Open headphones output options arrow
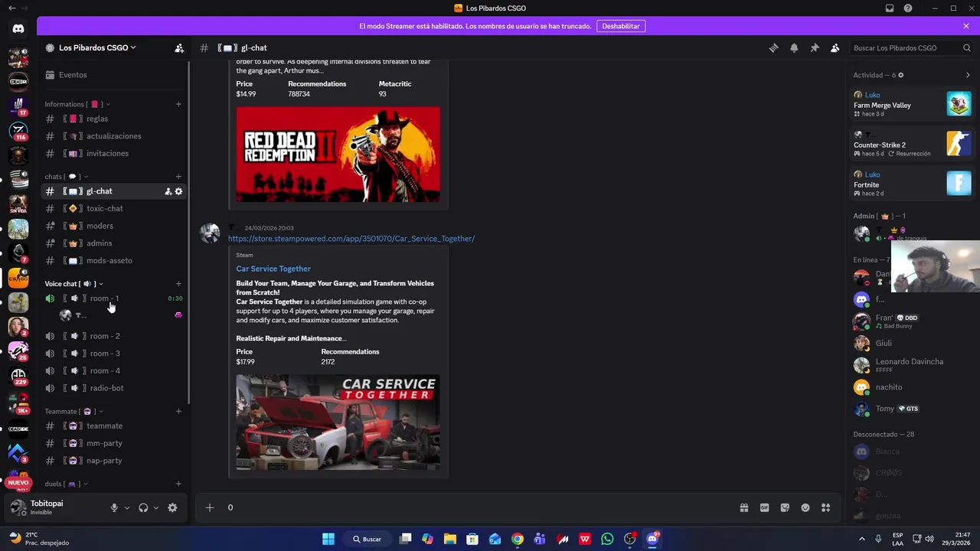The height and width of the screenshot is (551, 980). click(x=156, y=507)
